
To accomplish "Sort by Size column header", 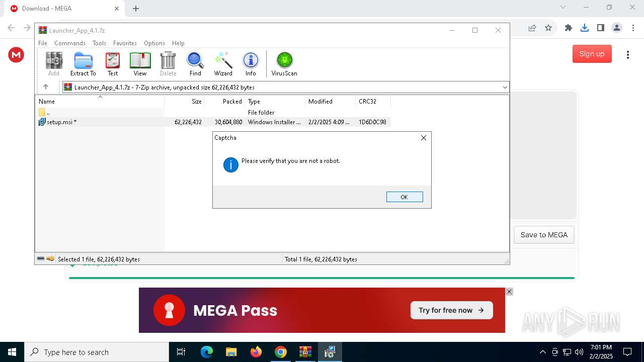I will tap(185, 102).
